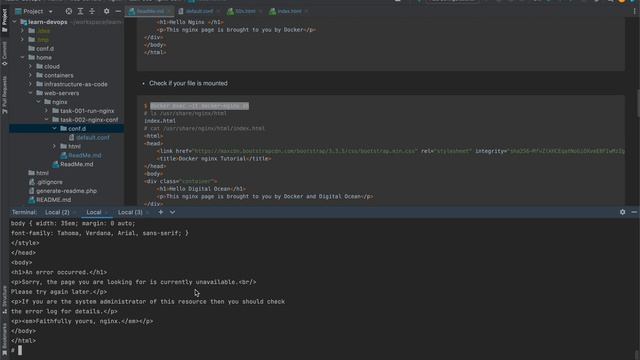Select .gitignore in project tree
This screenshot has width=640, height=360.
pyautogui.click(x=49, y=182)
